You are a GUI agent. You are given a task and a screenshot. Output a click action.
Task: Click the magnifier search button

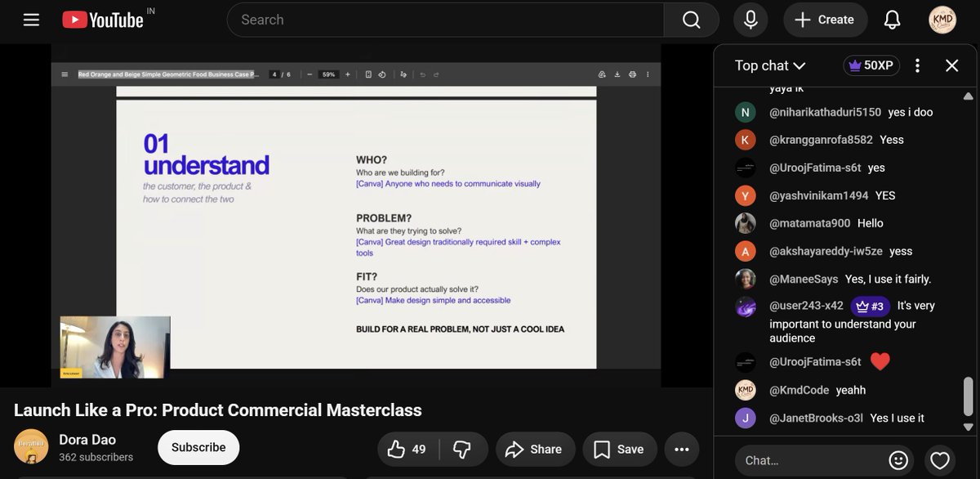691,20
